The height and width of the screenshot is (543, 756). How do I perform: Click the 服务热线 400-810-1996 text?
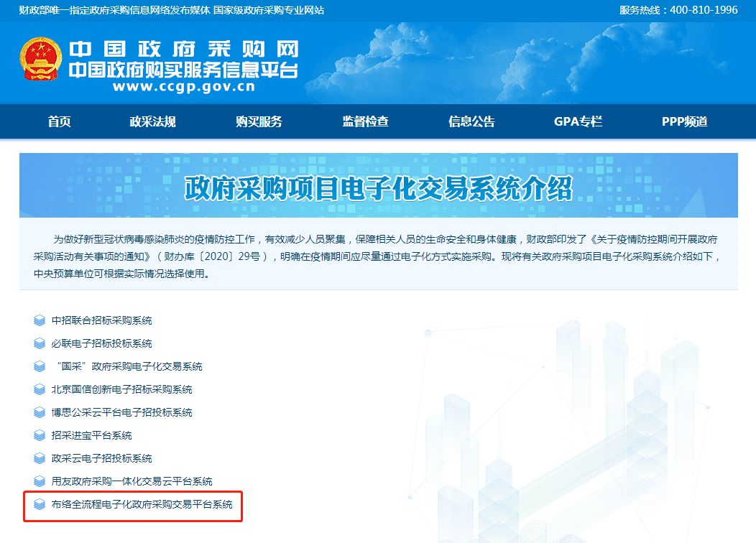[668, 10]
